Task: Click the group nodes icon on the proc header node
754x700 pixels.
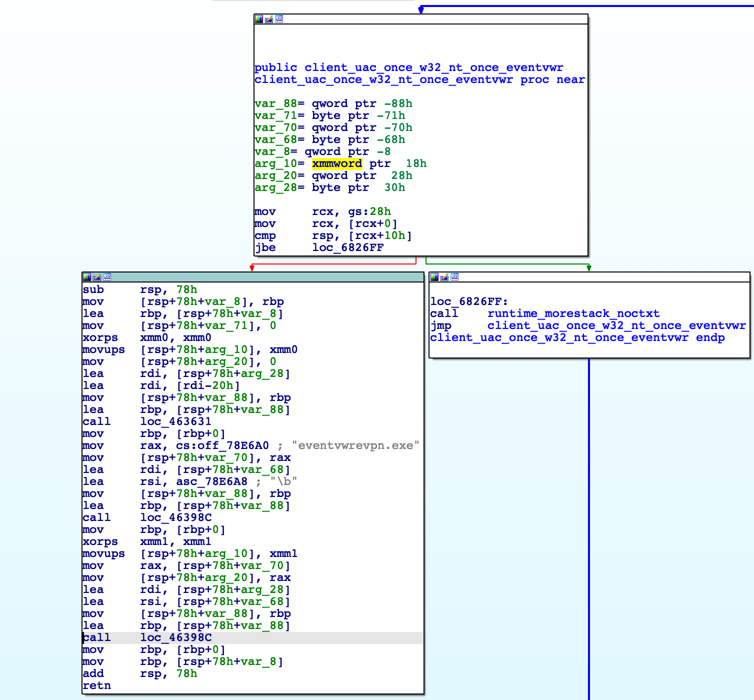Action: point(279,19)
